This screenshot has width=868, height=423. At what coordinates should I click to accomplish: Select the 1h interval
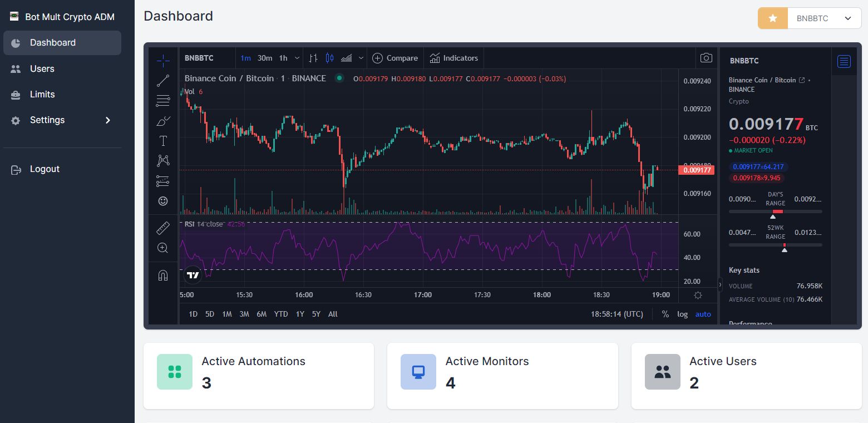pyautogui.click(x=283, y=58)
